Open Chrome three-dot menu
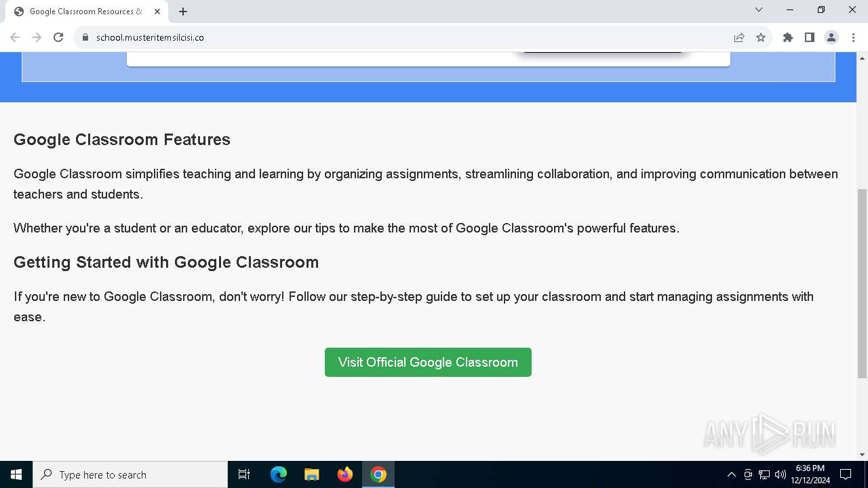Image resolution: width=868 pixels, height=488 pixels. (853, 37)
